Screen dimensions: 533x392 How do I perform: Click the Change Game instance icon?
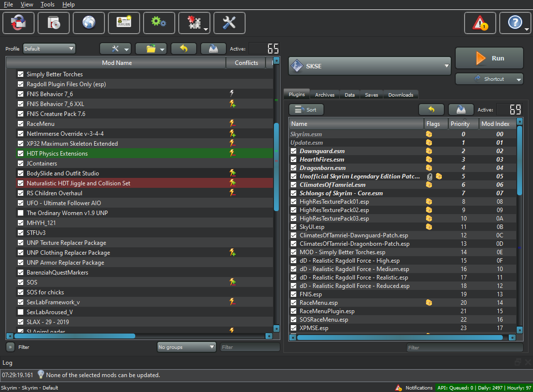tap(18, 23)
